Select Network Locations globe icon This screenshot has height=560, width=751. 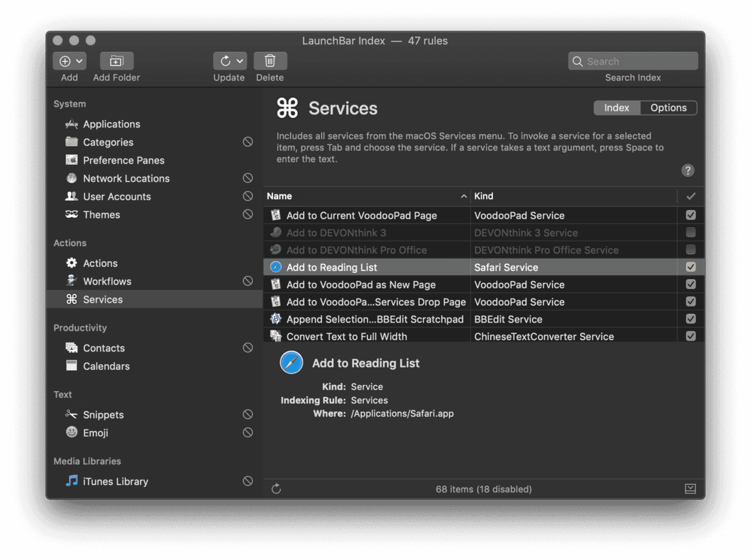(x=72, y=178)
